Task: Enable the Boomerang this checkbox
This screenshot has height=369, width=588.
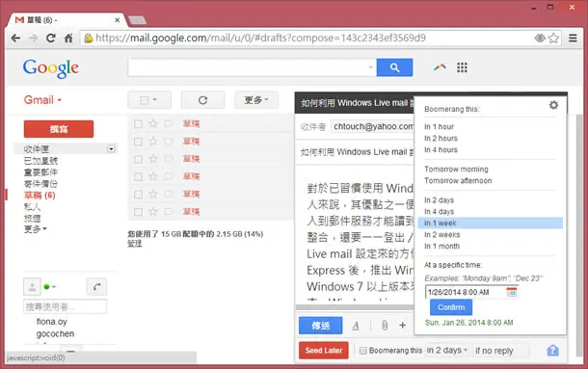Action: (x=362, y=351)
